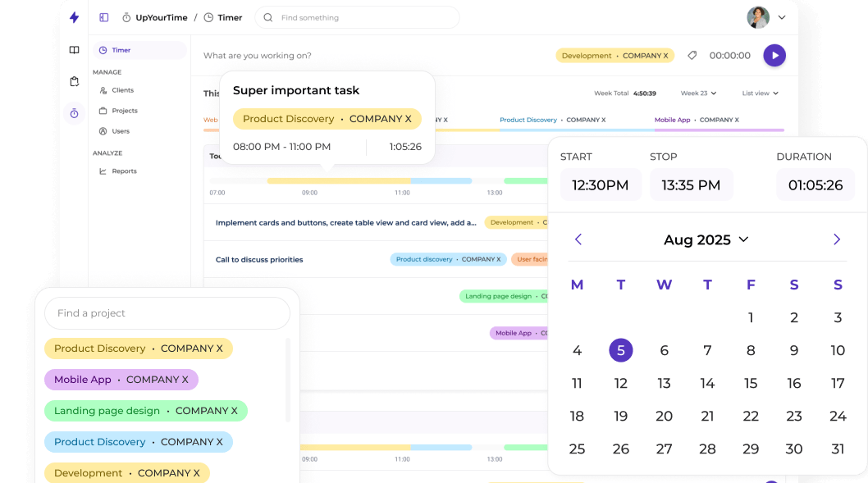Select Landing page design project in list
868x483 pixels.
145,411
